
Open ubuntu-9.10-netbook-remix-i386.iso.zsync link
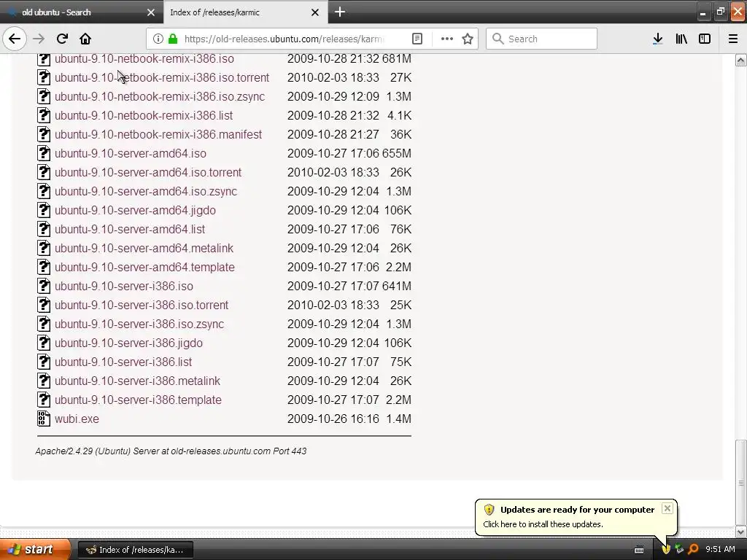click(160, 97)
